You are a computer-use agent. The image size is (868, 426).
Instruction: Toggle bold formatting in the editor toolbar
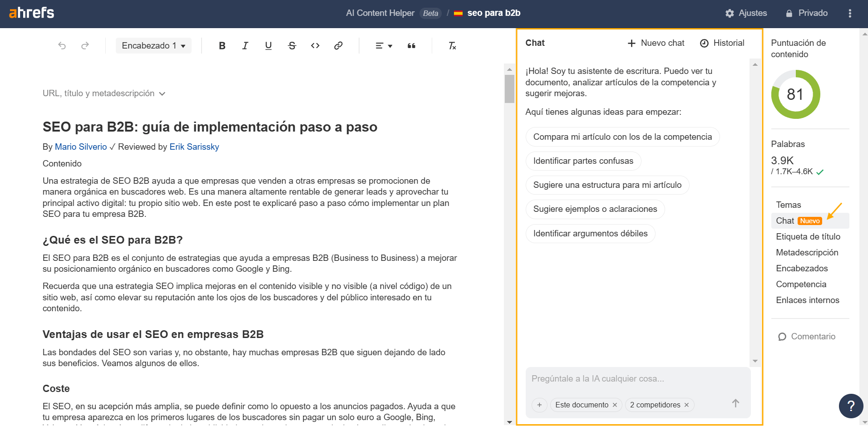(222, 46)
